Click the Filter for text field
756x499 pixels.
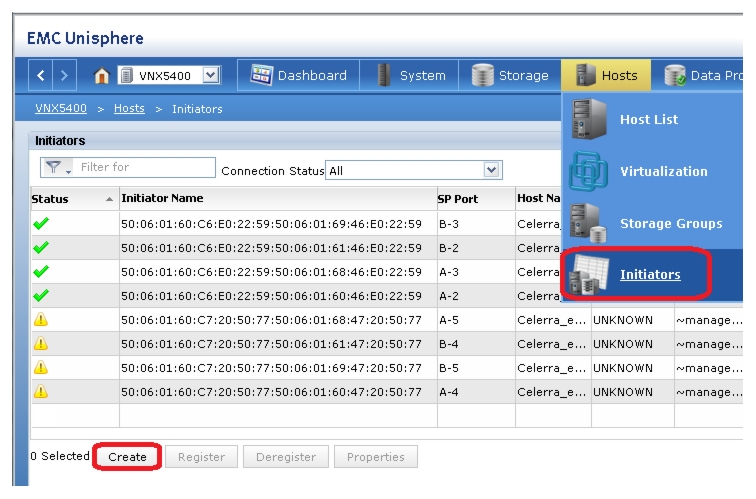click(145, 167)
